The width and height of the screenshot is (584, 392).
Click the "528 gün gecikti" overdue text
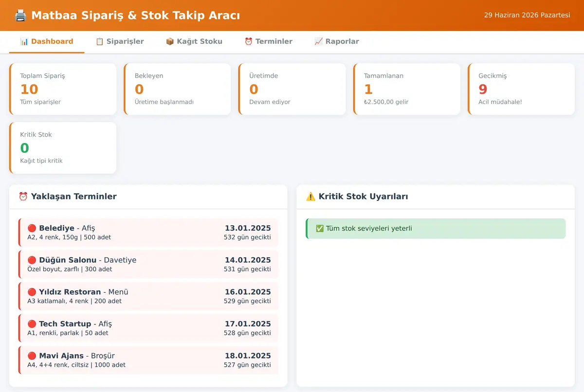[x=247, y=333]
